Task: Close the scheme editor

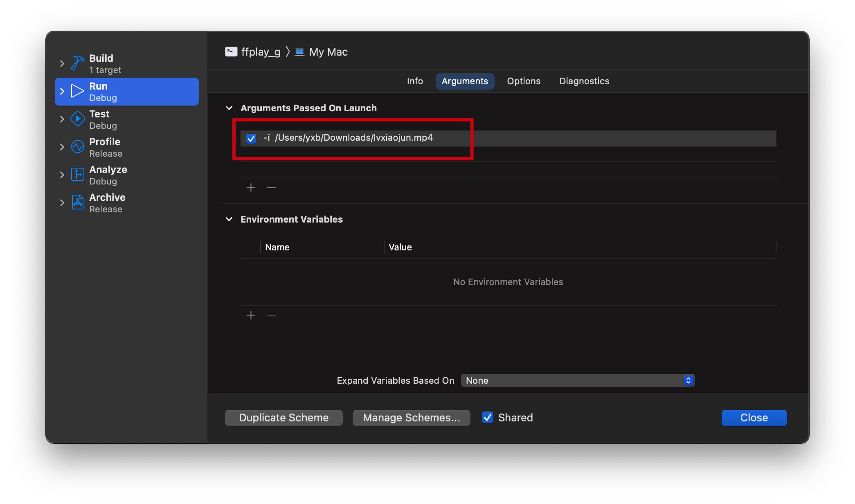Action: pos(754,418)
